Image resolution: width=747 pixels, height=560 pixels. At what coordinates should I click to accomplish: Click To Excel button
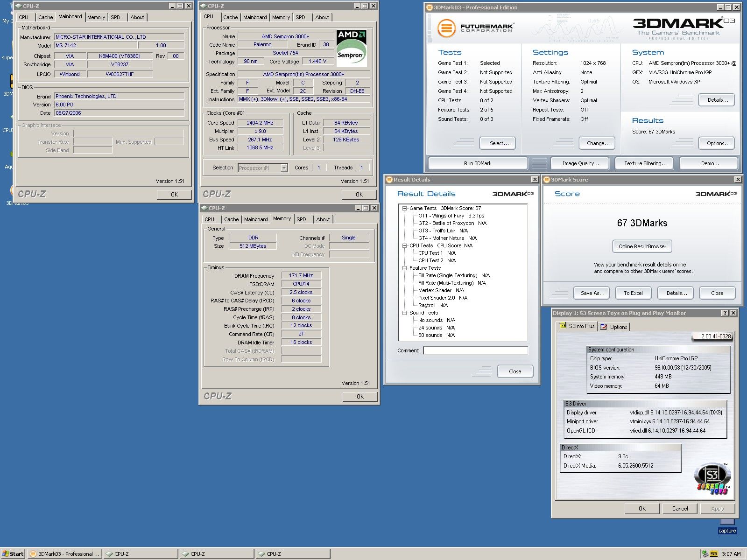coord(633,293)
